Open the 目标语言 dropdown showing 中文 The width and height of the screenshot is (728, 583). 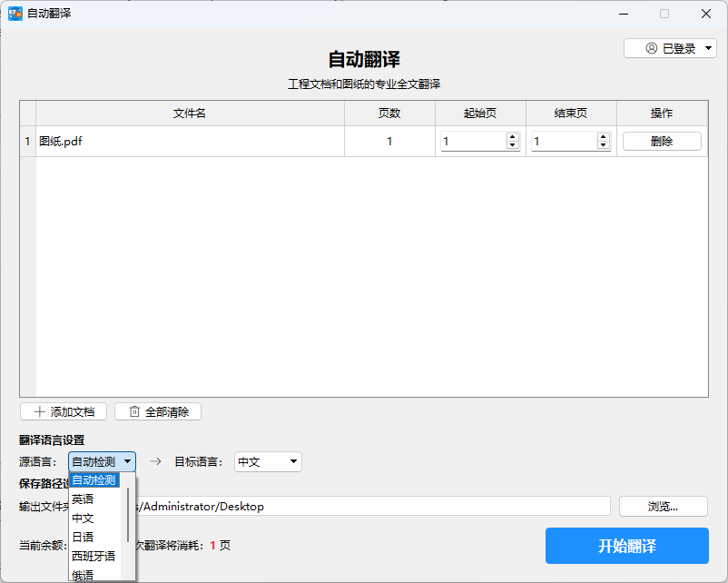(x=268, y=461)
